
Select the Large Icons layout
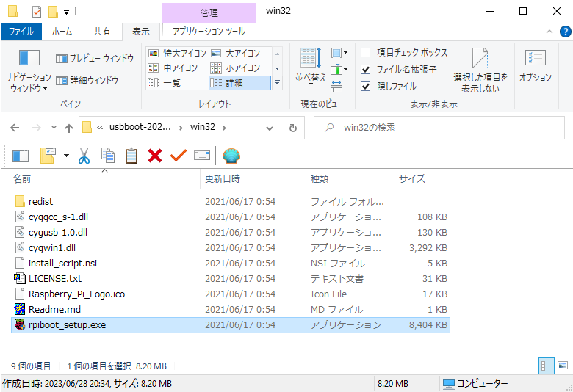[x=236, y=54]
